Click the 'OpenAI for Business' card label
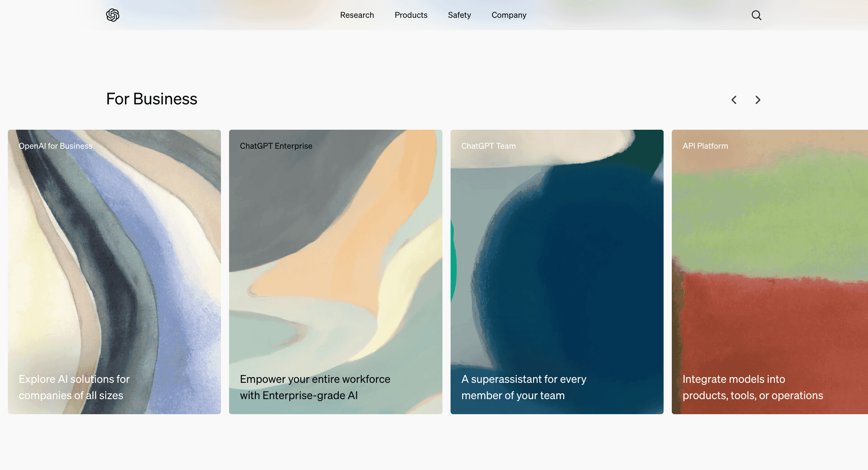This screenshot has height=470, width=868. (55, 146)
